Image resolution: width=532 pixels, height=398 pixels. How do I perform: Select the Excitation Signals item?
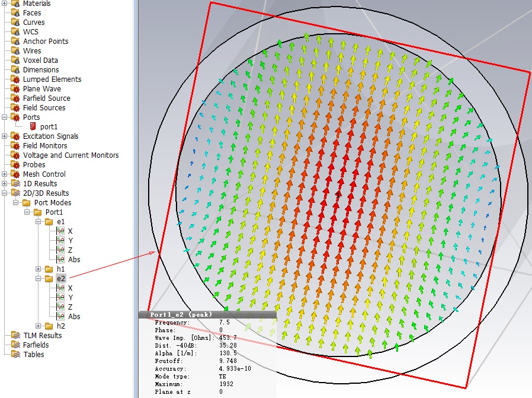pos(50,136)
